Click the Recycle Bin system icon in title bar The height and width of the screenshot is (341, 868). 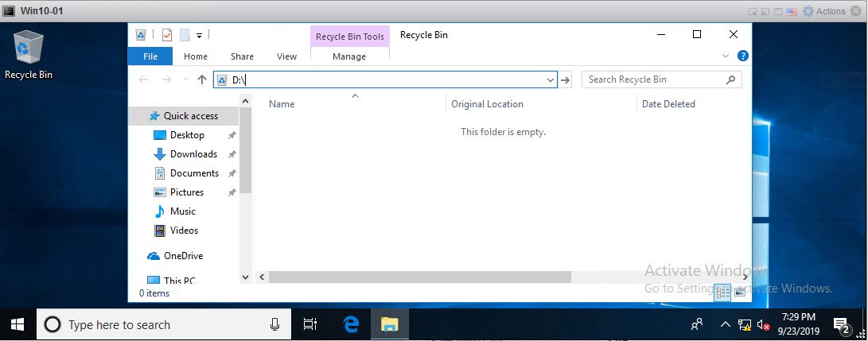click(x=141, y=35)
